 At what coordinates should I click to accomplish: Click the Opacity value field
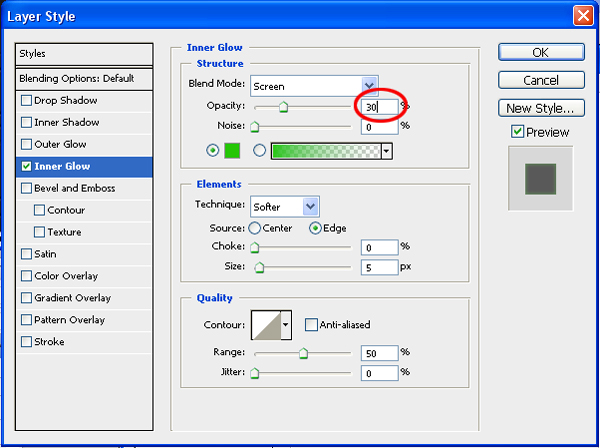pyautogui.click(x=380, y=107)
